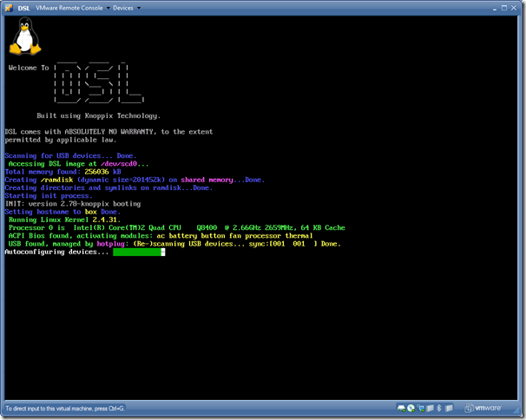526x420 pixels.
Task: Click the 'Scanning for USB devices... Done.' line
Action: click(70, 155)
